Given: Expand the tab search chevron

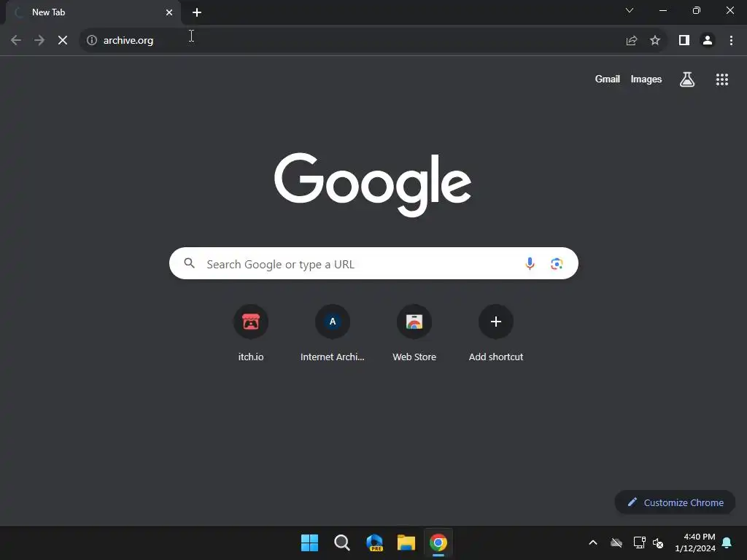Looking at the screenshot, I should pyautogui.click(x=630, y=10).
